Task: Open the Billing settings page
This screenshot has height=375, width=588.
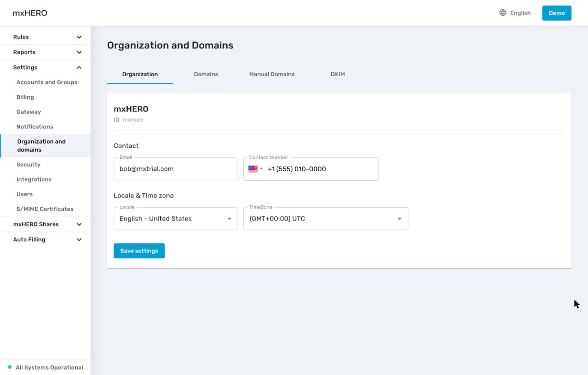Action: coord(25,97)
